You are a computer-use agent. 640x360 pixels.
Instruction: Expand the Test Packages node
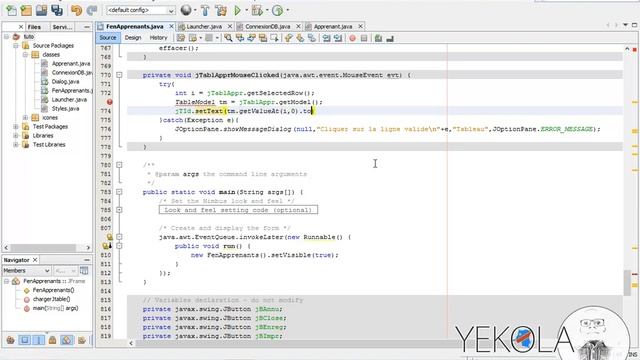(x=16, y=127)
